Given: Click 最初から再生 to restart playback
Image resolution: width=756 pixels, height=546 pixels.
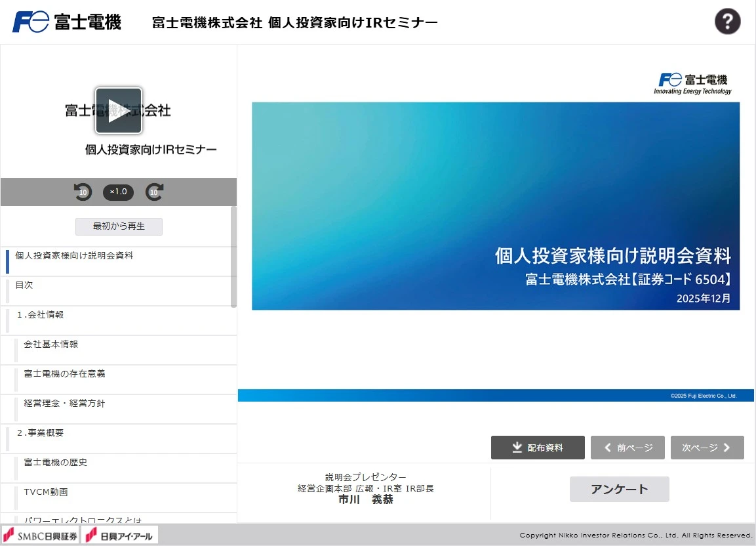Looking at the screenshot, I should click(118, 226).
